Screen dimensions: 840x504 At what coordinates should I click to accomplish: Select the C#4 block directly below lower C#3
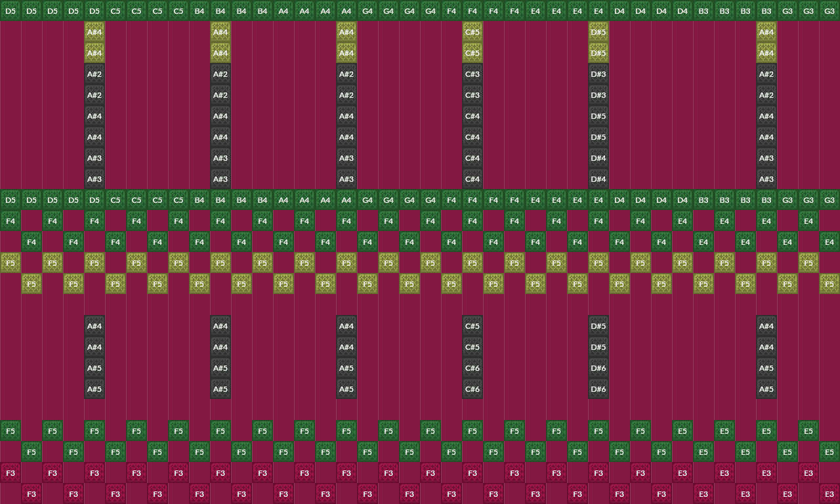click(x=472, y=115)
